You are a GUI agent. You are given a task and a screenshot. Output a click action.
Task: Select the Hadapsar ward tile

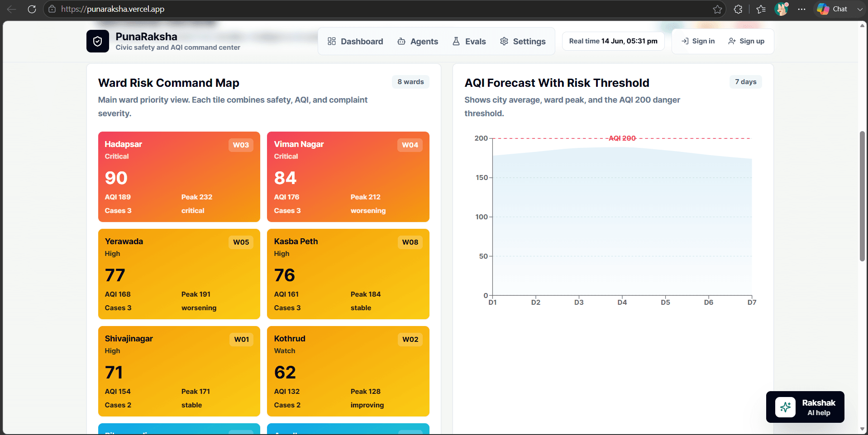[179, 177]
